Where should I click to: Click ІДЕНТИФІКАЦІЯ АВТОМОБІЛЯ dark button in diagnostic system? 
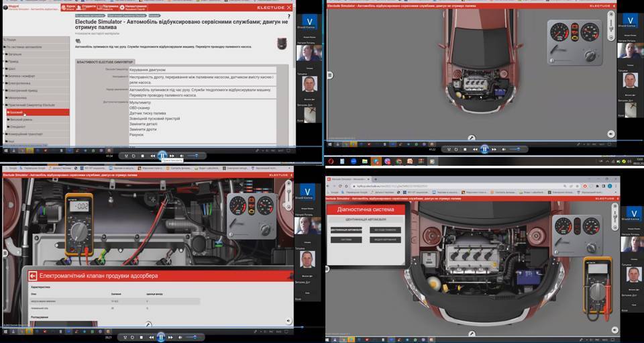(x=346, y=230)
